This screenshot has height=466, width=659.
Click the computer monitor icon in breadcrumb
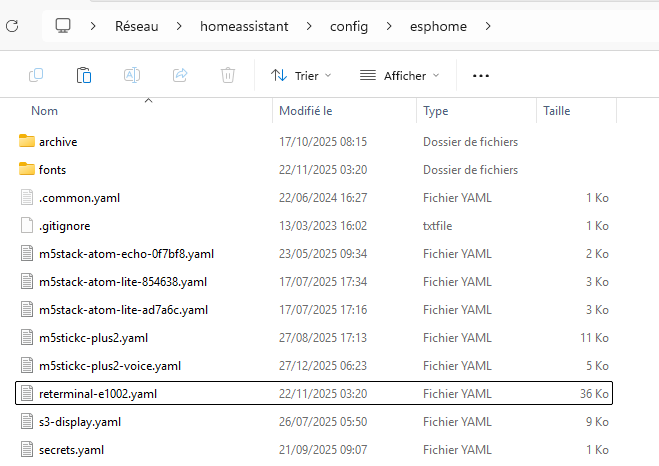pos(63,25)
